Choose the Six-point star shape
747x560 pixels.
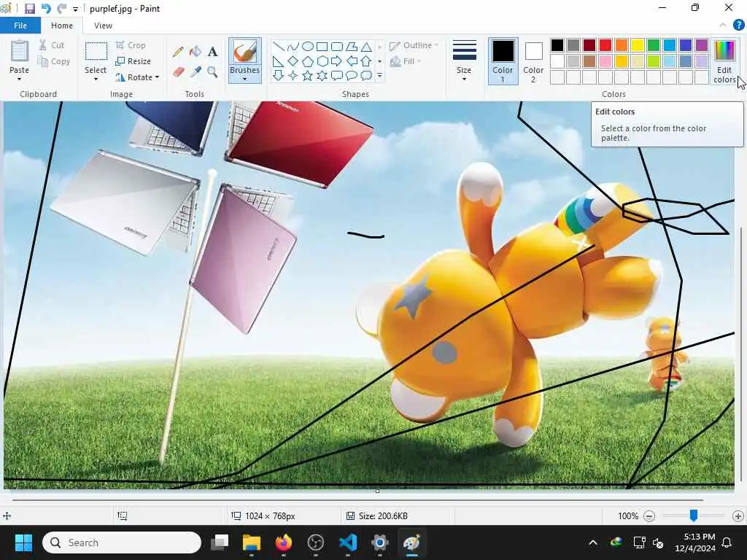coord(322,75)
